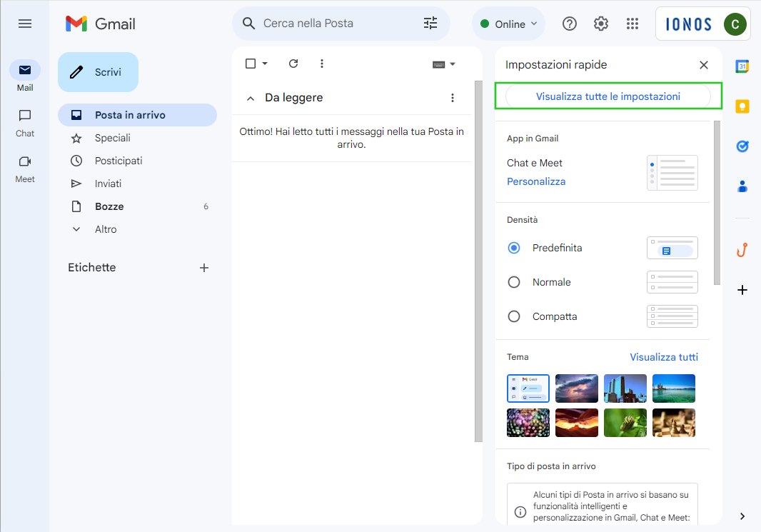Click the Gmail logo
The image size is (761, 532).
click(x=101, y=24)
